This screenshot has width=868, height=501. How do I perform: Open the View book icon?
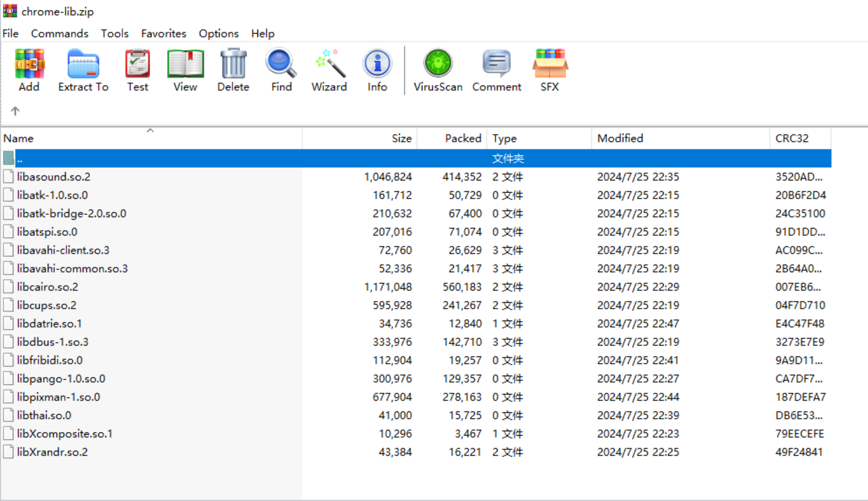tap(185, 70)
